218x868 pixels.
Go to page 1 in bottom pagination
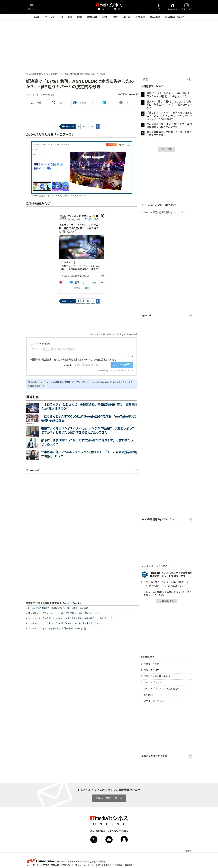78,301
